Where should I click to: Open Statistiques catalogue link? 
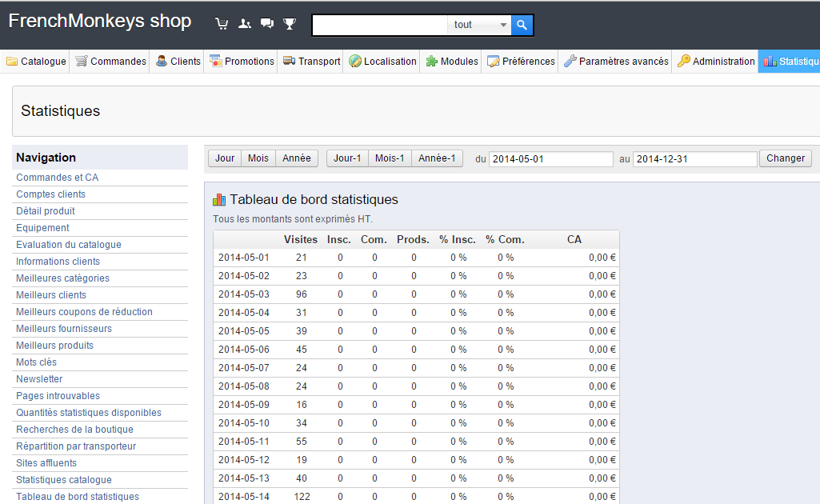coord(64,479)
